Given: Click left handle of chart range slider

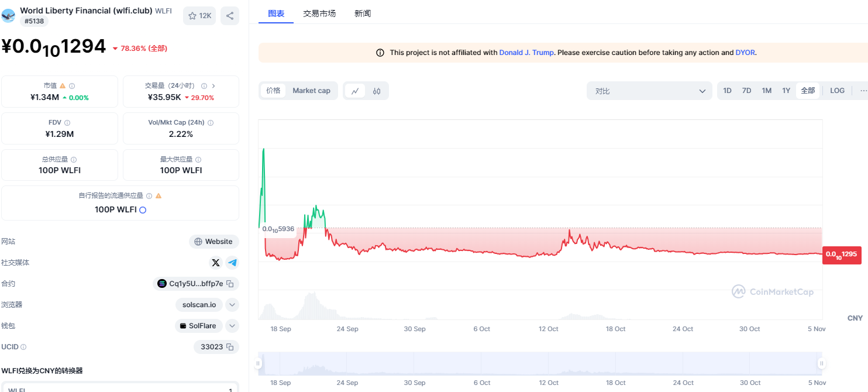Looking at the screenshot, I should click(258, 363).
